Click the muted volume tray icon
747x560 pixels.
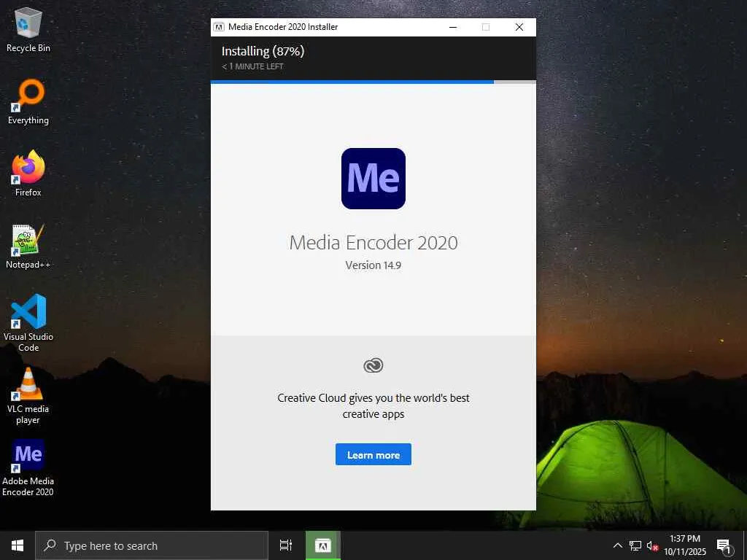[652, 545]
